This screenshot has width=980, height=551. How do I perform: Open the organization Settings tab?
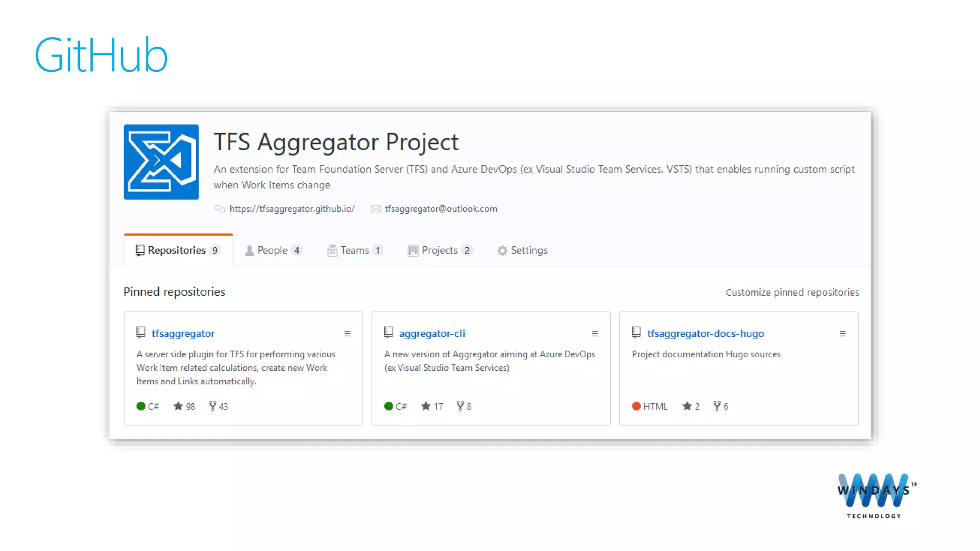(523, 250)
